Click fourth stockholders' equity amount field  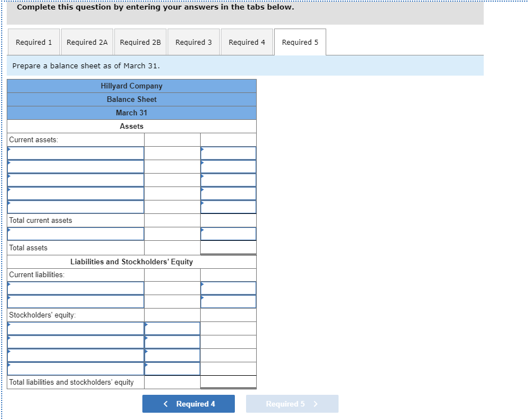(173, 369)
